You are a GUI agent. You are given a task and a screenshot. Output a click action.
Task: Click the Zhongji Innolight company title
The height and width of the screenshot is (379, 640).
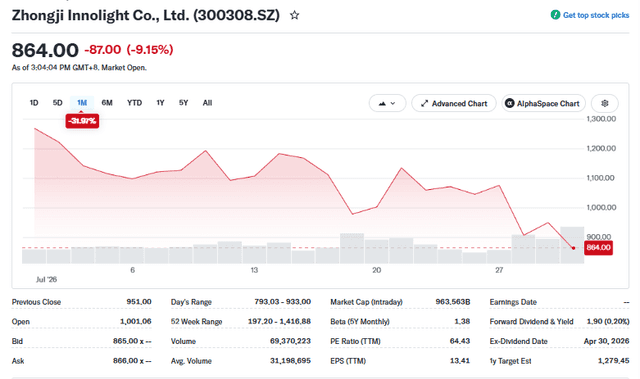tap(146, 16)
